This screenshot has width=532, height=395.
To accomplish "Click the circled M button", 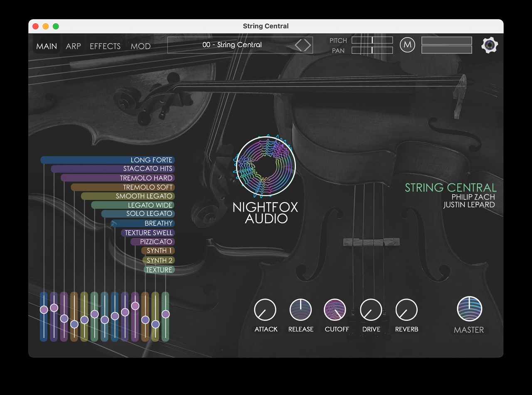I will 407,45.
